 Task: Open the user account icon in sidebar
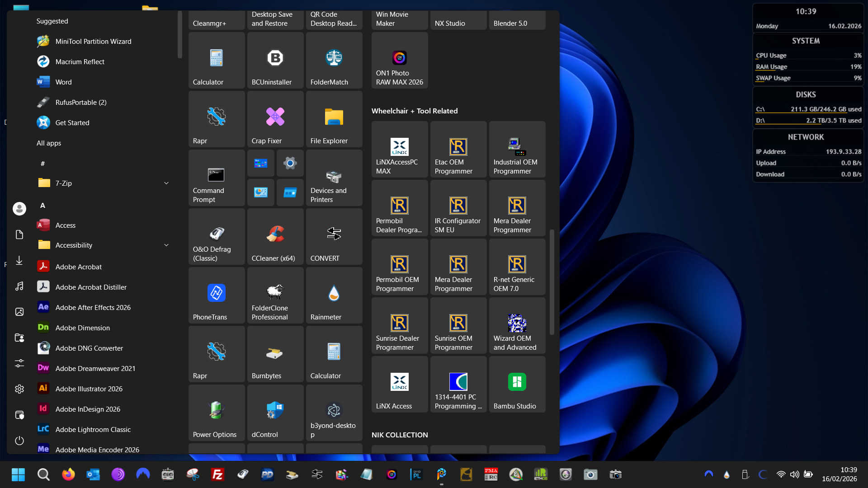tap(19, 208)
